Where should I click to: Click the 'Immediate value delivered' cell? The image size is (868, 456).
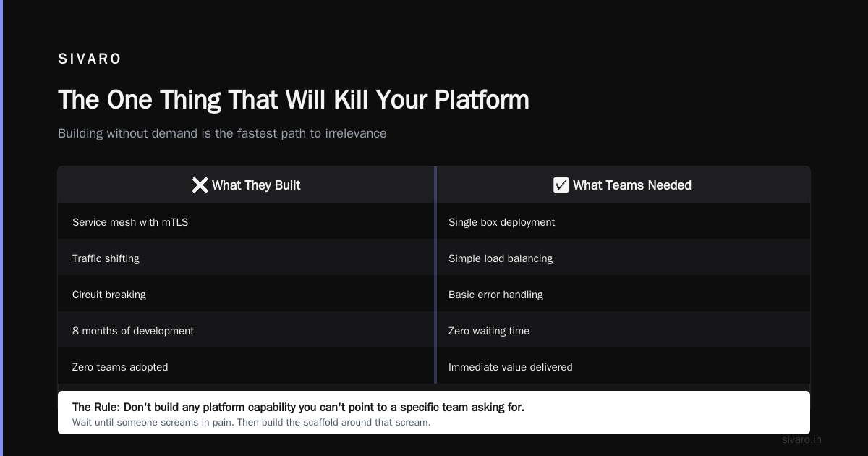[x=624, y=366]
